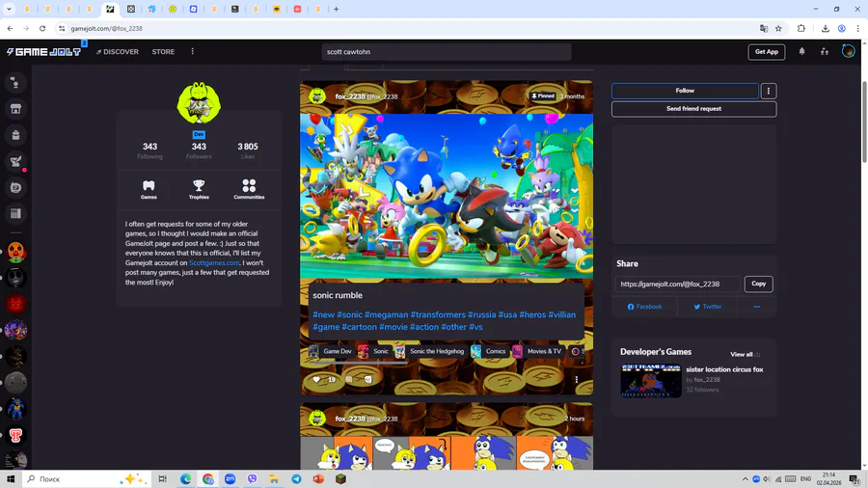Open Telegram from the taskbar
Screen dimensions: 868x488
click(296, 479)
